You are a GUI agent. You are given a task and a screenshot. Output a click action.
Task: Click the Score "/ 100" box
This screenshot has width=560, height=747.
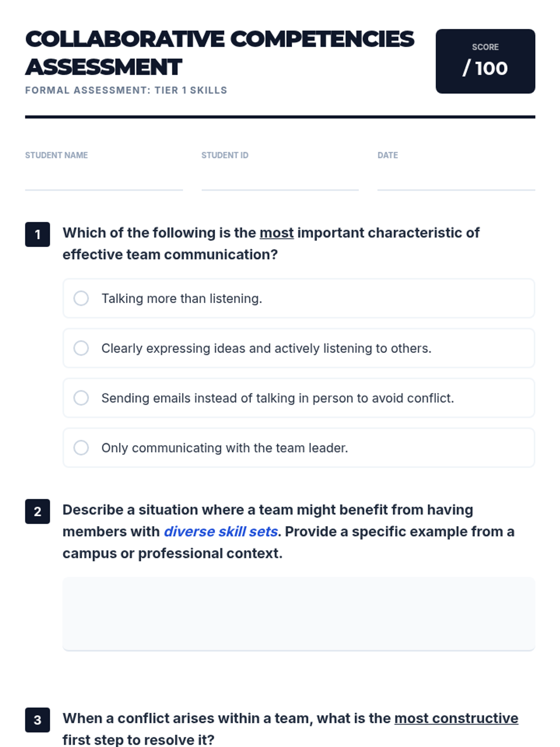point(485,61)
